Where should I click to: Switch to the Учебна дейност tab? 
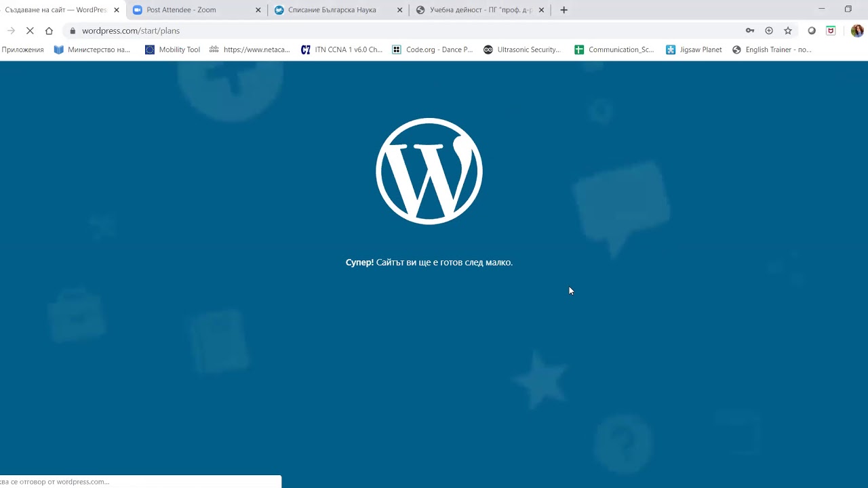[x=480, y=10]
